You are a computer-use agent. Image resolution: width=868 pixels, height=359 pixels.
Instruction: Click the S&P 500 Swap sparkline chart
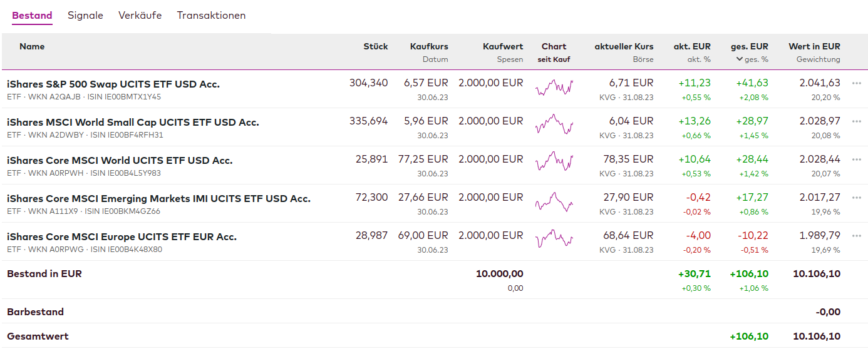point(554,88)
